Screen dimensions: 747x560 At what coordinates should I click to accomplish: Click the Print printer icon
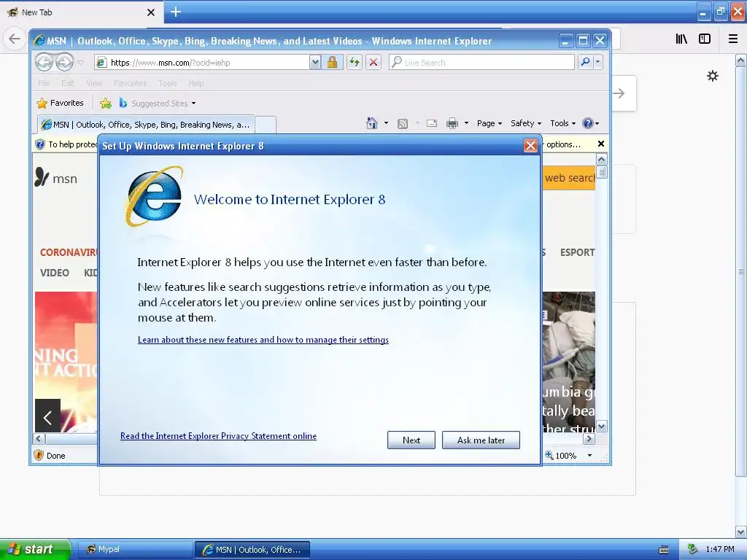point(452,124)
